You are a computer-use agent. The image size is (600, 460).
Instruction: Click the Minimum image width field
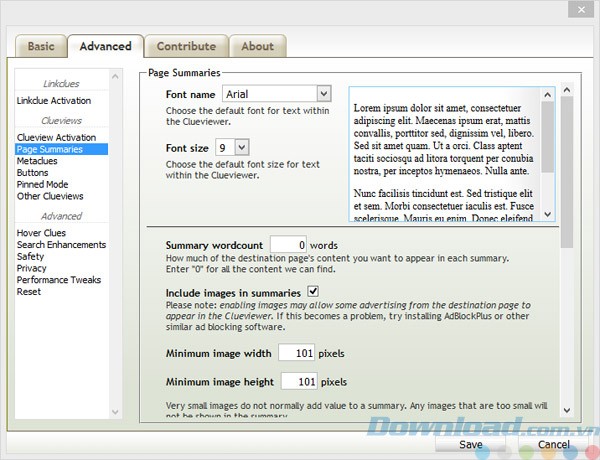(297, 353)
